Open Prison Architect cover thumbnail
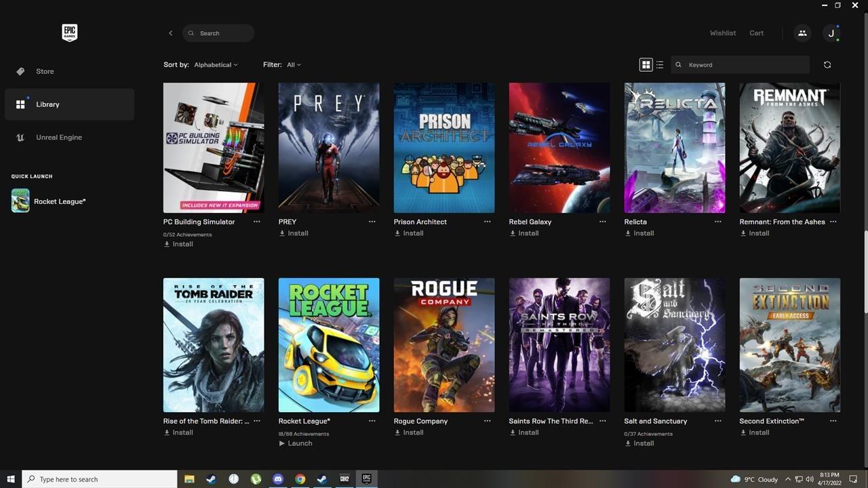Viewport: 868px width, 488px height. [x=444, y=148]
